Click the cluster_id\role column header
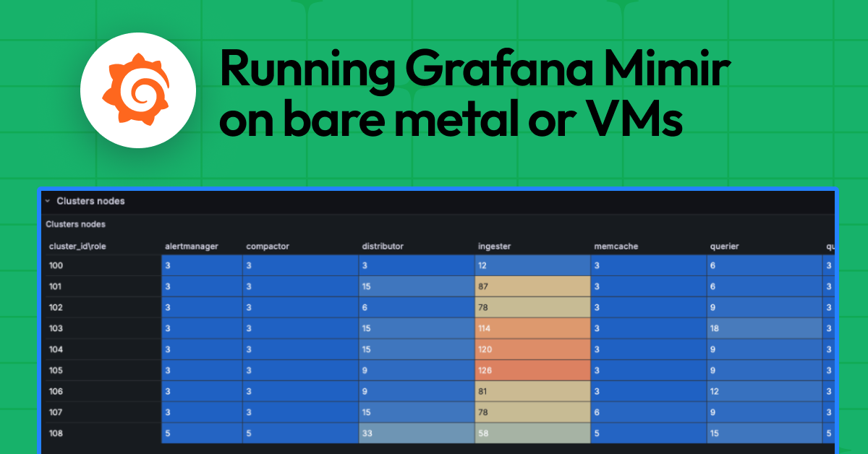 77,247
